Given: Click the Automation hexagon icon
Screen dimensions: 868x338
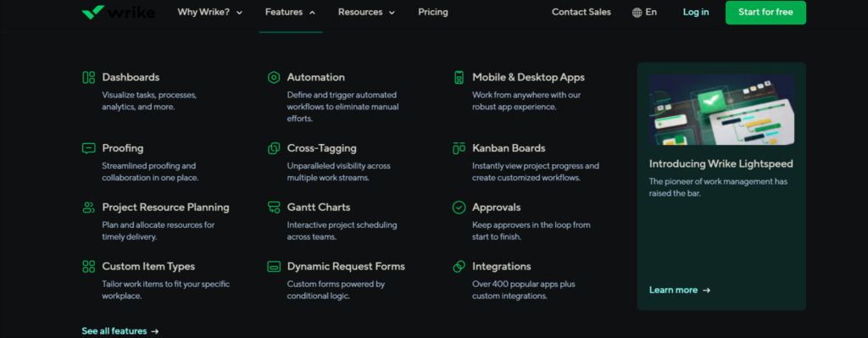Looking at the screenshot, I should click(x=274, y=77).
